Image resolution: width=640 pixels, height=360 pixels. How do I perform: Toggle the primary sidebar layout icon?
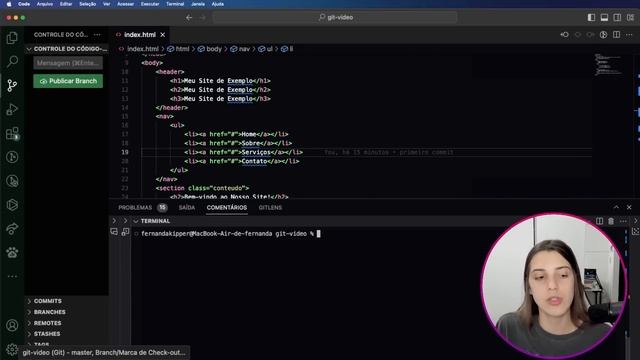(x=591, y=18)
